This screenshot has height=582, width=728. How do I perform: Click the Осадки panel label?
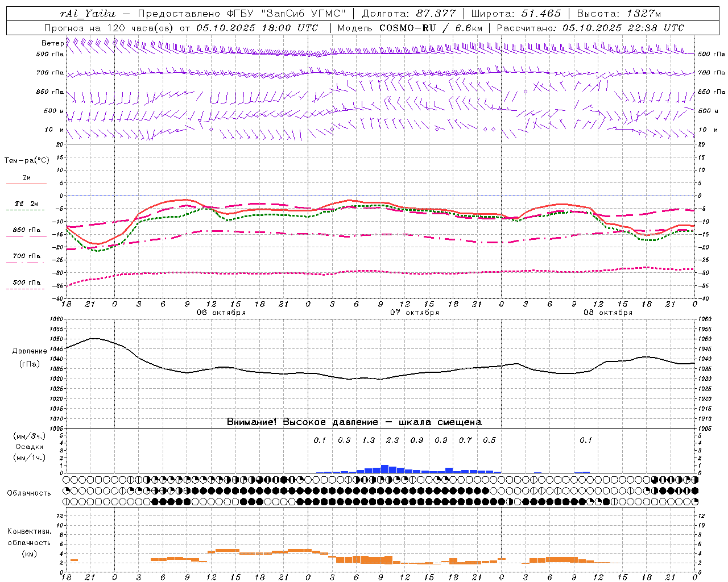[30, 447]
